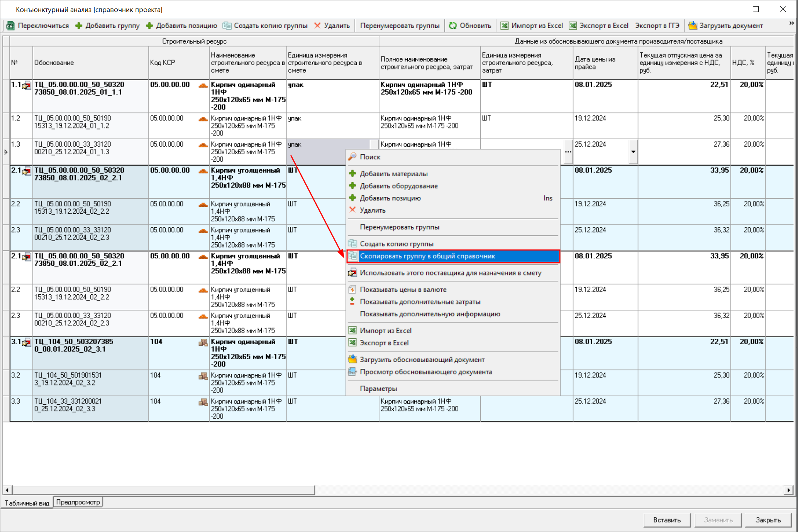Choose Просмотр обосновывающего документа
The height and width of the screenshot is (532, 798).
click(453, 372)
